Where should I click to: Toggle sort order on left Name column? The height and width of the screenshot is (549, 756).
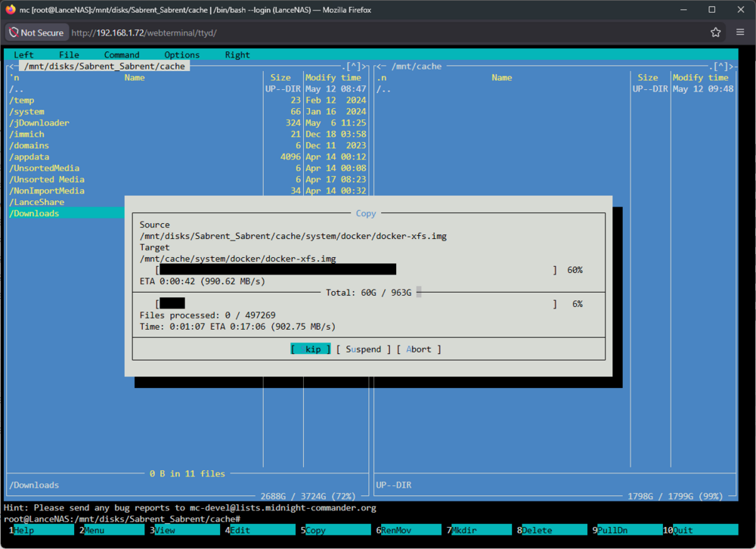[x=135, y=78]
